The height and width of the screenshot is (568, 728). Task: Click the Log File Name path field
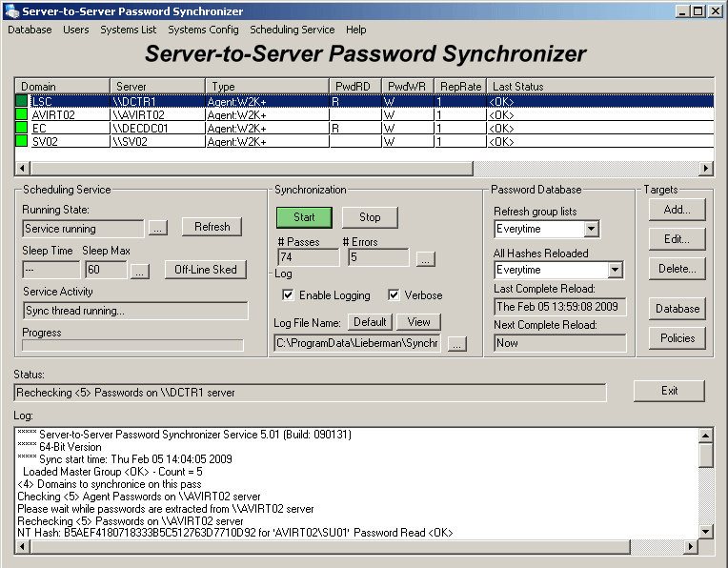tap(357, 343)
